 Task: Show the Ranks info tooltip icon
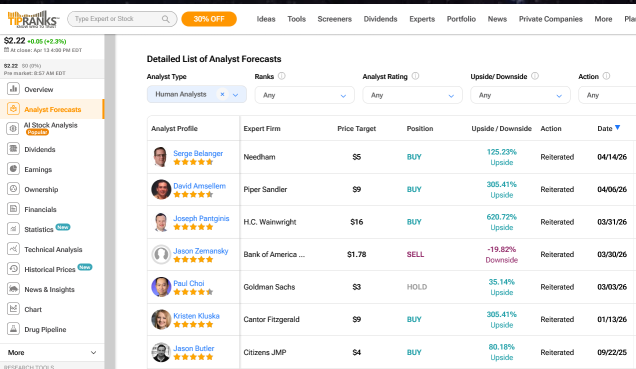pyautogui.click(x=281, y=76)
